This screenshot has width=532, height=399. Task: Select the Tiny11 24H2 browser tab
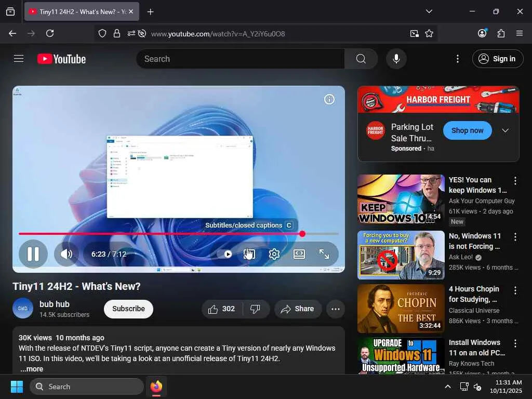point(82,11)
